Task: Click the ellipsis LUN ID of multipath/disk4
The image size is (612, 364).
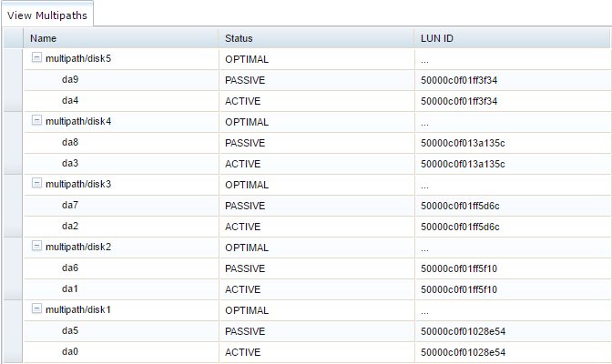Action: (x=424, y=124)
